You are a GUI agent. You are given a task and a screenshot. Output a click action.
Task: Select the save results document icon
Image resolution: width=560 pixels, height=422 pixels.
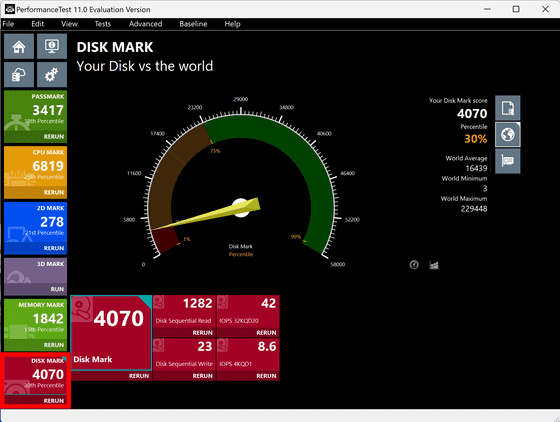[x=508, y=108]
